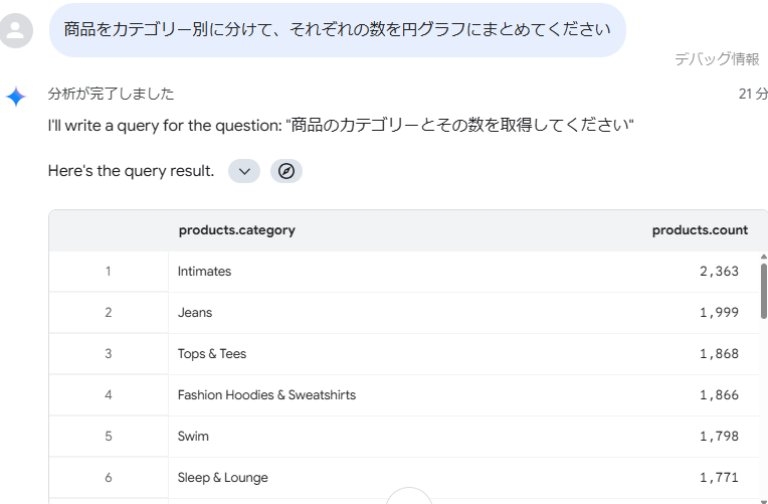Click row number 4 in table
The image size is (768, 504).
(x=108, y=395)
